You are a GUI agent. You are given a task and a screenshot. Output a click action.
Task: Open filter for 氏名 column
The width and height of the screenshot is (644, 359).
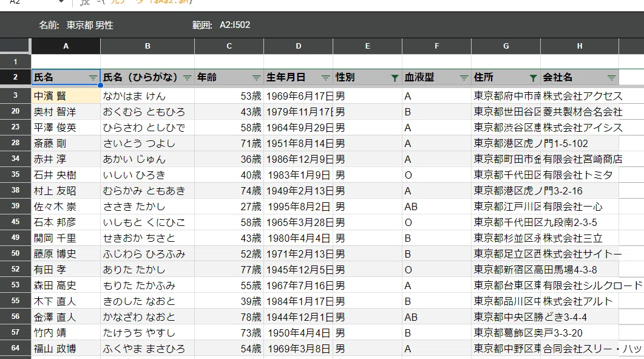click(x=93, y=77)
